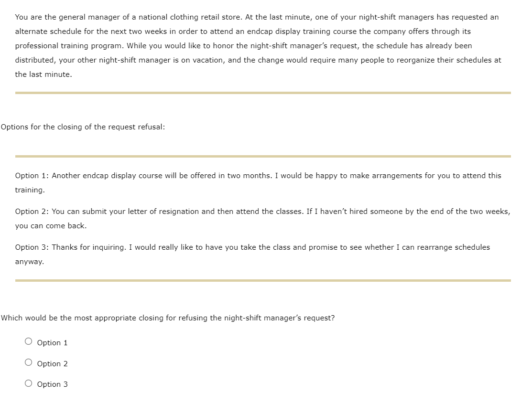The width and height of the screenshot is (532, 393).
Task: Select the Option 3 radio button
Action: 28,383
